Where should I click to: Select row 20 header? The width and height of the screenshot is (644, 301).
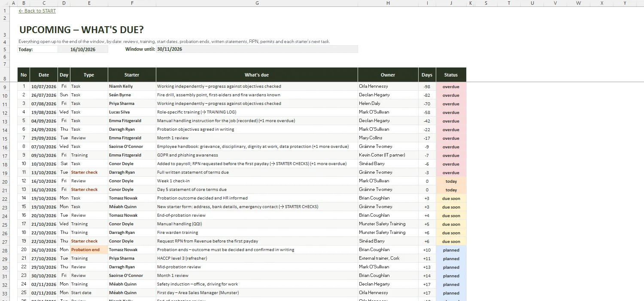[x=5, y=181]
